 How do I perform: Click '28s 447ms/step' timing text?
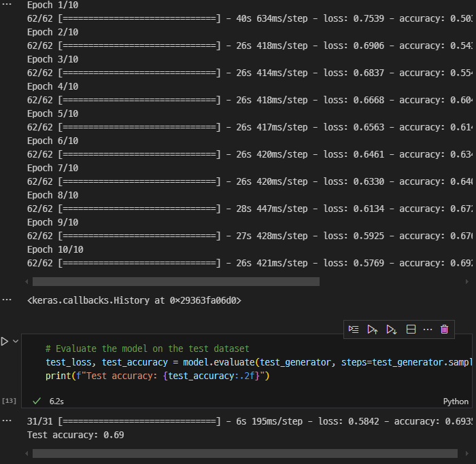click(x=272, y=209)
